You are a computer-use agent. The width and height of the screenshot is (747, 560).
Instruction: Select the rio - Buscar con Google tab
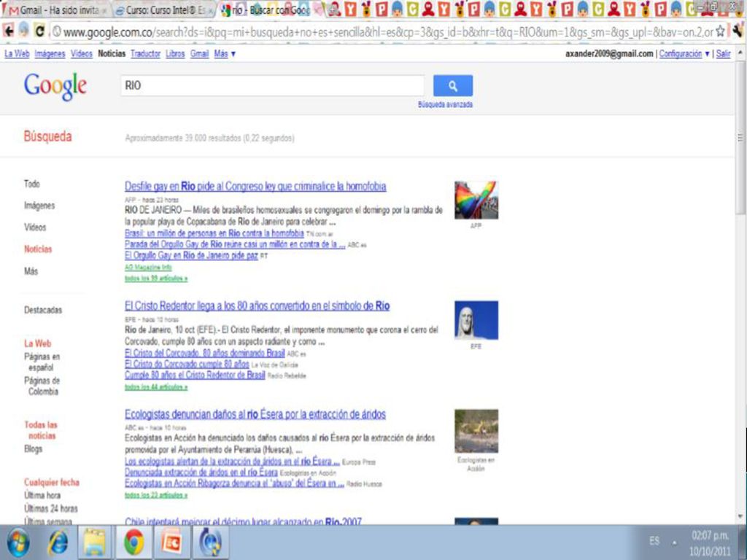point(269,10)
